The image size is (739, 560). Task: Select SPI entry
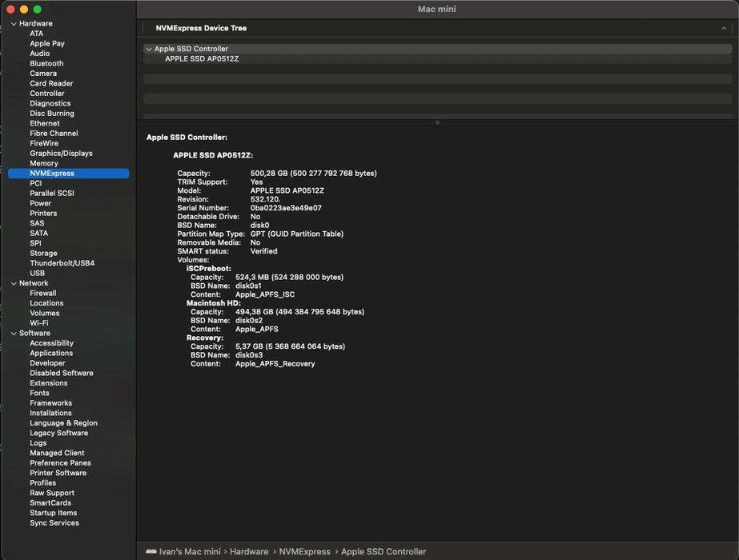[35, 243]
